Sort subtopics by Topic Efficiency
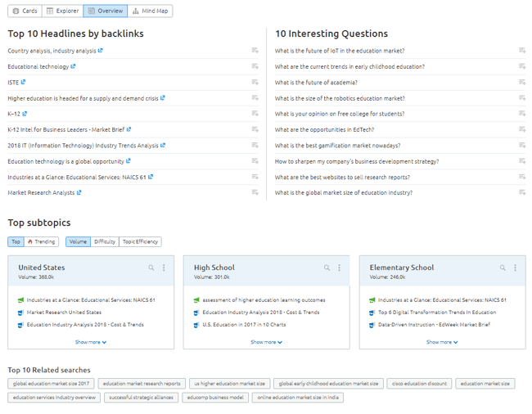The height and width of the screenshot is (414, 532). tap(140, 241)
